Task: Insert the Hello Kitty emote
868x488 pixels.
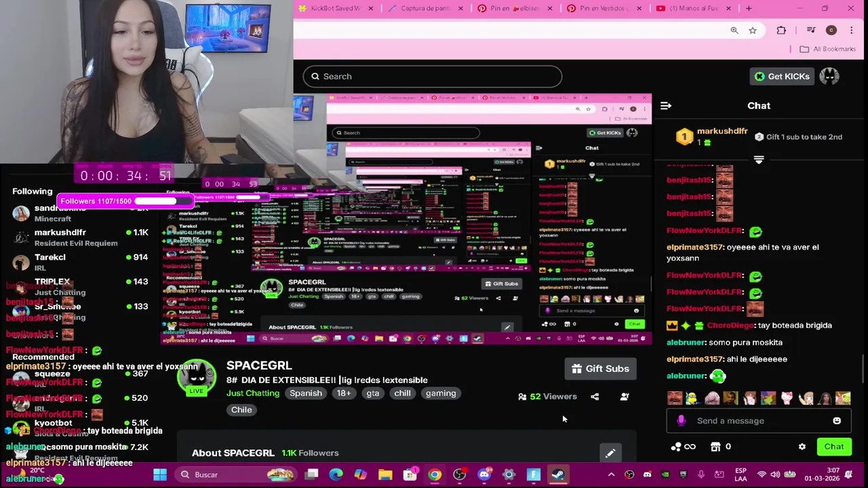Action: pos(787,399)
